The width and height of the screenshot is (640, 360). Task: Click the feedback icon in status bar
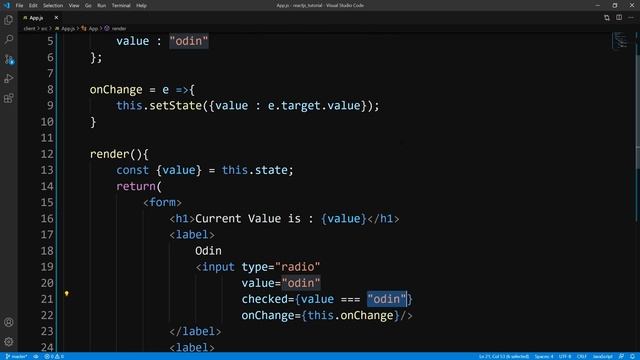pyautogui.click(x=621, y=356)
